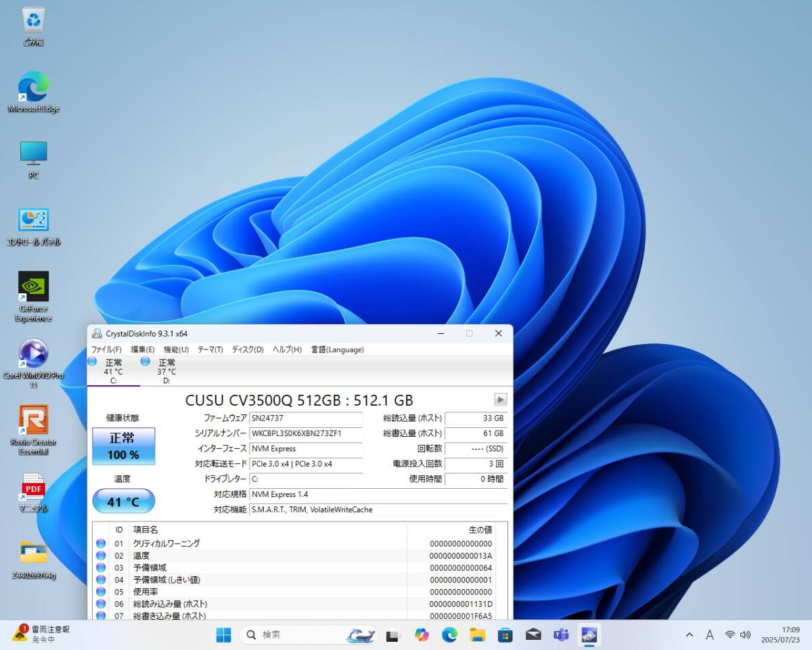Open the Edge browser from the taskbar
This screenshot has height=650, width=812.
click(449, 635)
